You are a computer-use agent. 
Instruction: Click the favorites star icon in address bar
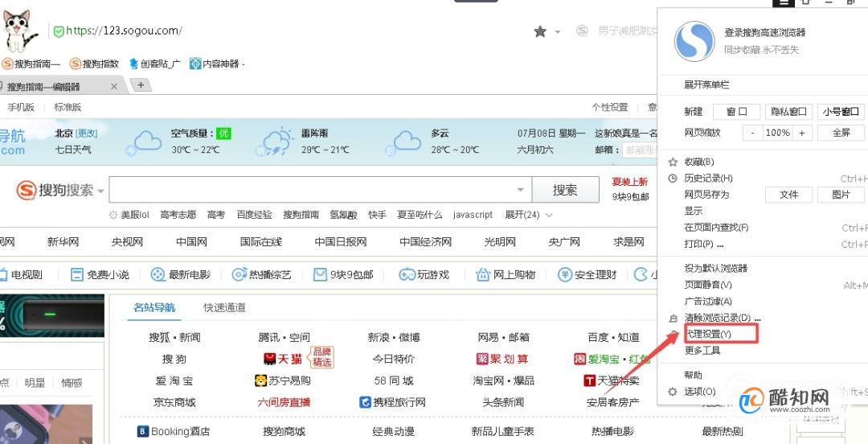point(540,31)
